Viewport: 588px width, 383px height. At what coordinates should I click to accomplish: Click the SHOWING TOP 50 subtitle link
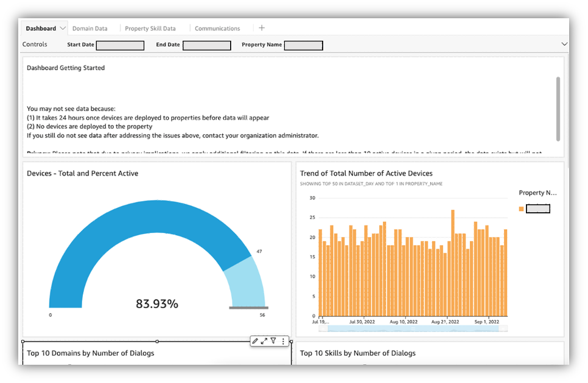point(373,184)
